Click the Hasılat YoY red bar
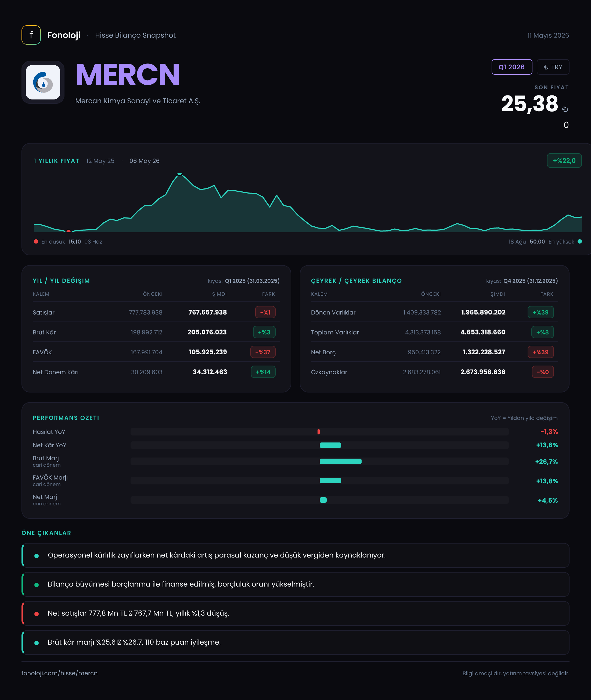The width and height of the screenshot is (591, 700). [x=318, y=432]
